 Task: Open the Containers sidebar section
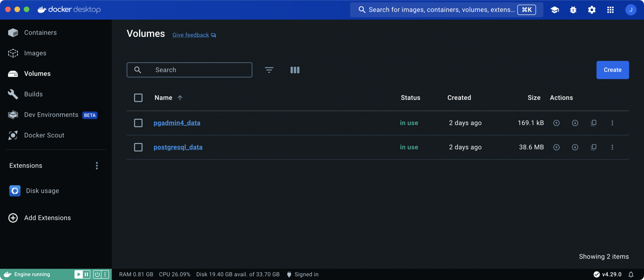click(32, 32)
